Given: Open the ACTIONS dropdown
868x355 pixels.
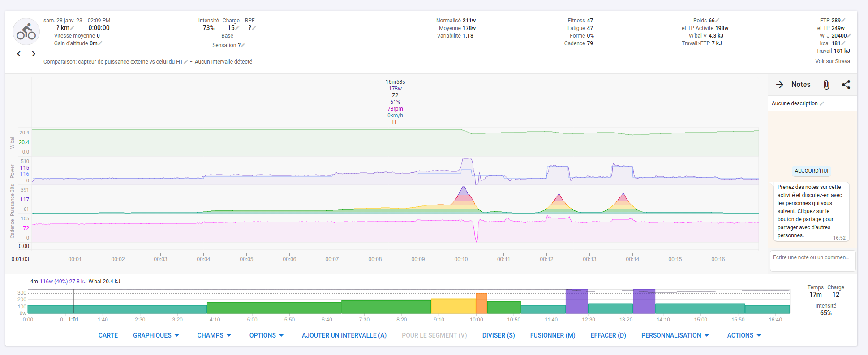Looking at the screenshot, I should (x=744, y=335).
